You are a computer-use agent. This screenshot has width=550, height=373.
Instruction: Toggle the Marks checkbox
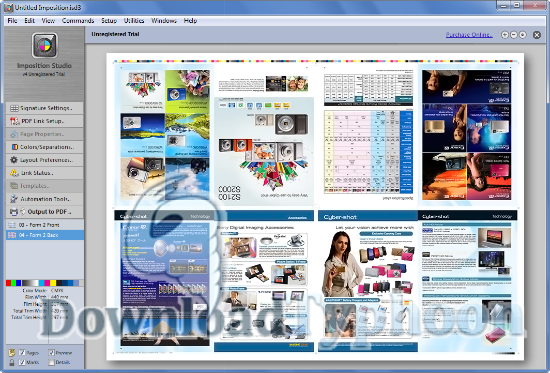point(22,362)
